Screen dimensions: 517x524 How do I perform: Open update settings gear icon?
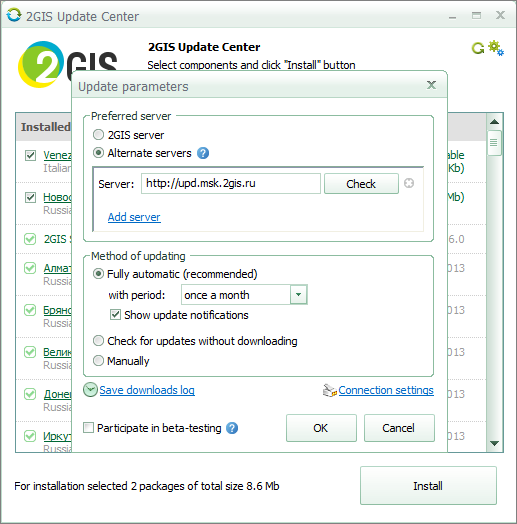(x=496, y=48)
